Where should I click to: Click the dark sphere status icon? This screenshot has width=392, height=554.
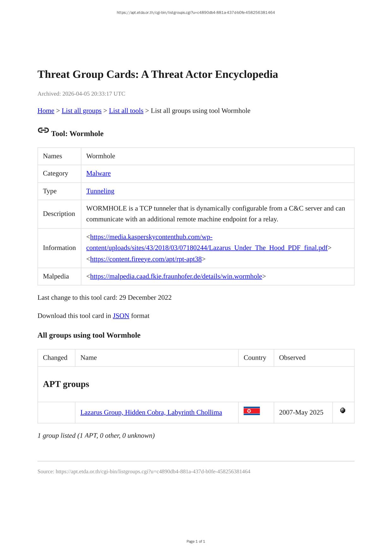pos(343,410)
